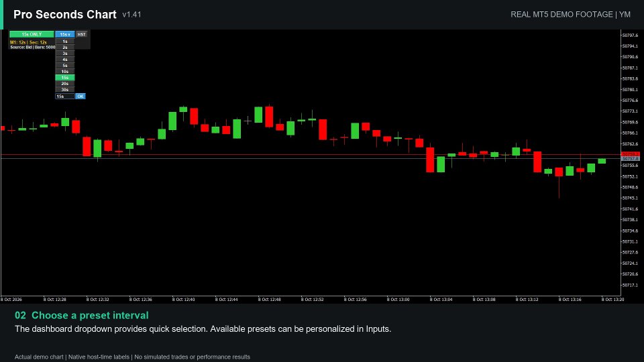644x362 pixels.
Task: Select the 4s preset
Action: click(65, 60)
